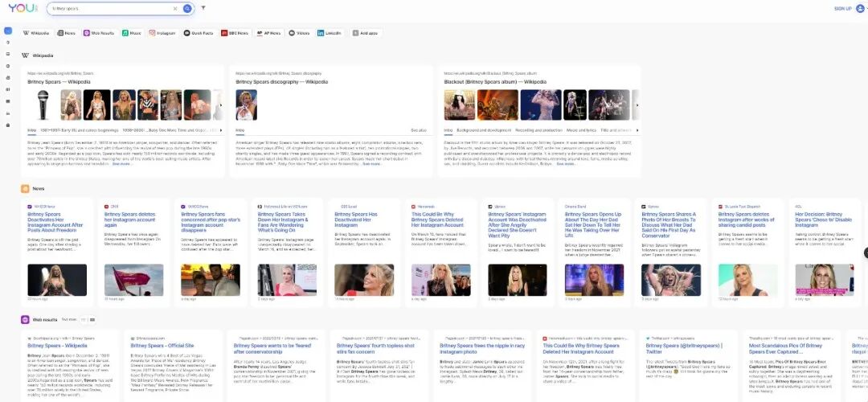Viewport: 868px width, 402px height.
Task: Click the Wikipedia section W icon
Action: (x=25, y=55)
